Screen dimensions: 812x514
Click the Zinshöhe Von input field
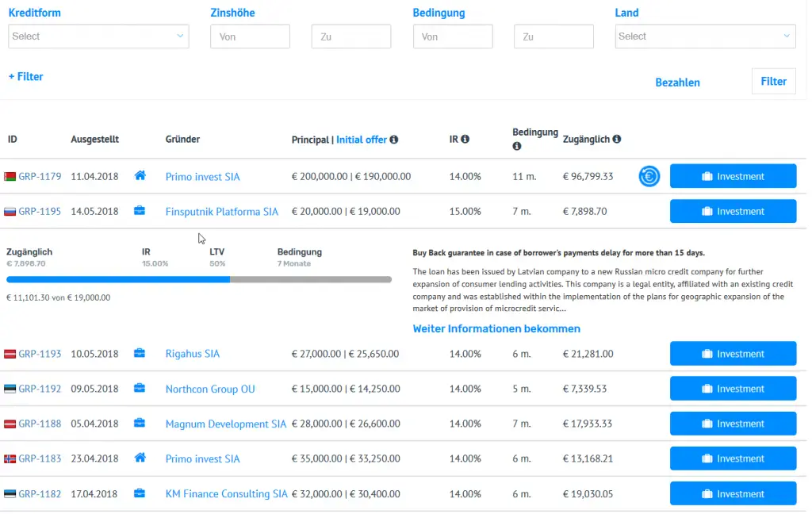pyautogui.click(x=250, y=36)
